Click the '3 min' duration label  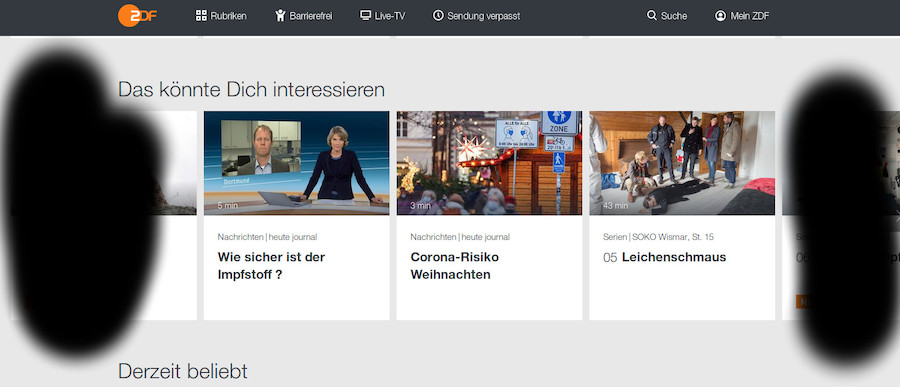click(420, 205)
